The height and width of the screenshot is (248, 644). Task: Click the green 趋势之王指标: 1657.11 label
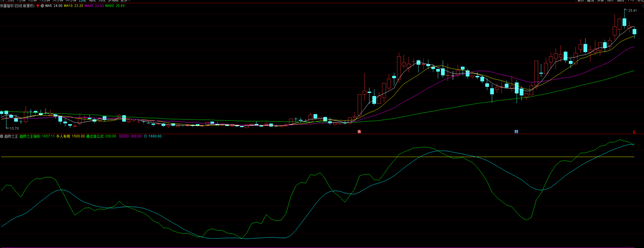tap(37, 136)
